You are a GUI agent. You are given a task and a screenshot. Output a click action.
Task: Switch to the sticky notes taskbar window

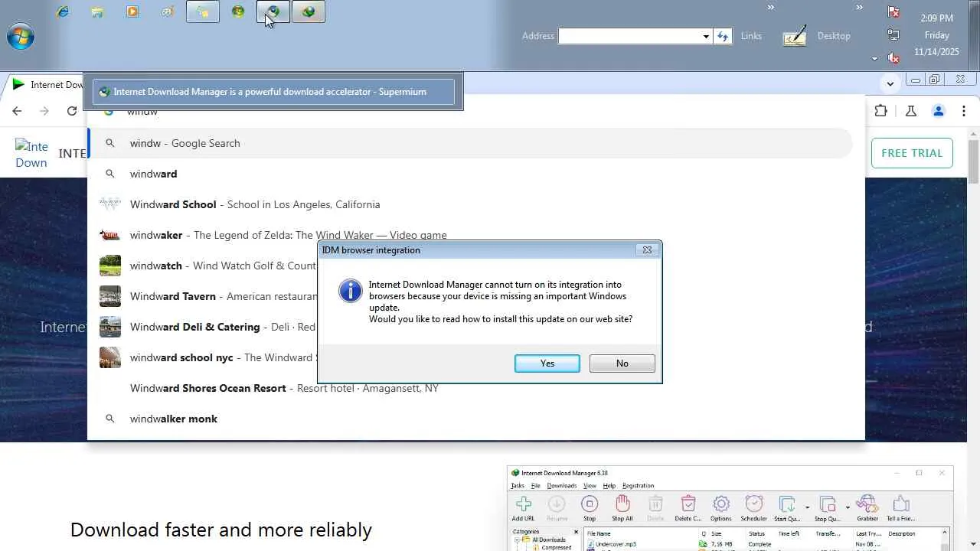[203, 11]
